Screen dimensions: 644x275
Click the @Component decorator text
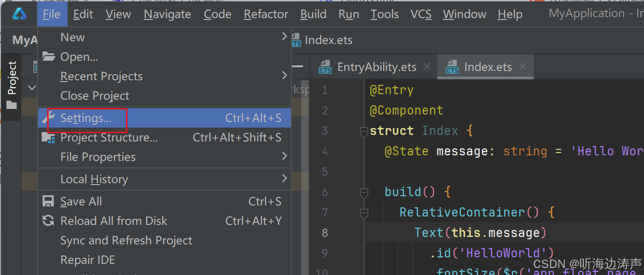click(x=406, y=110)
